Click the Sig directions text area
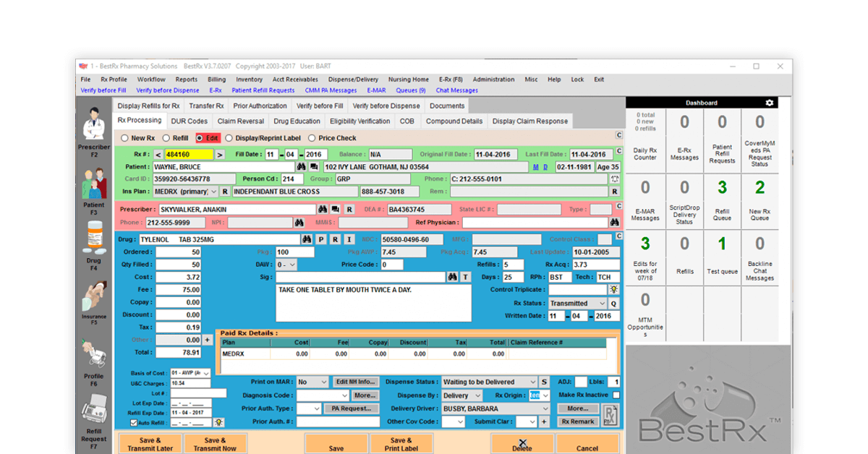The width and height of the screenshot is (868, 454). pyautogui.click(x=373, y=302)
